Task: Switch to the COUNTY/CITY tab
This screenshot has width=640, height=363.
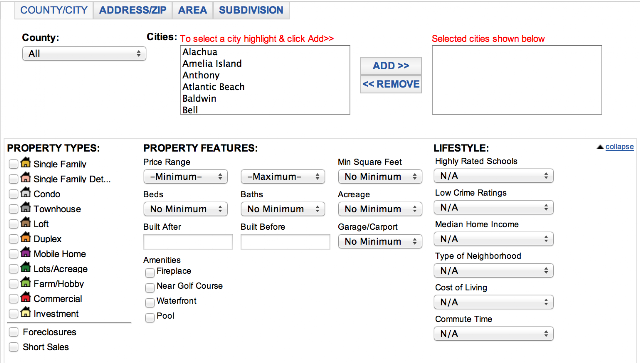Action: pyautogui.click(x=54, y=10)
